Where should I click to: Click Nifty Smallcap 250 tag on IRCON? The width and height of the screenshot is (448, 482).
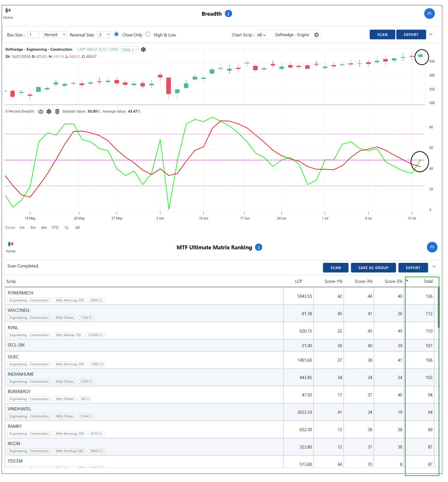pyautogui.click(x=69, y=451)
